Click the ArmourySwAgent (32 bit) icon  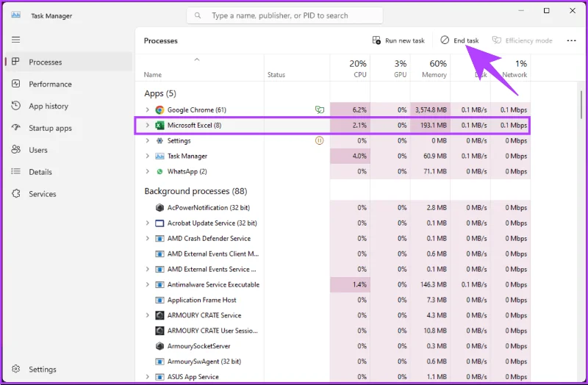coord(159,361)
